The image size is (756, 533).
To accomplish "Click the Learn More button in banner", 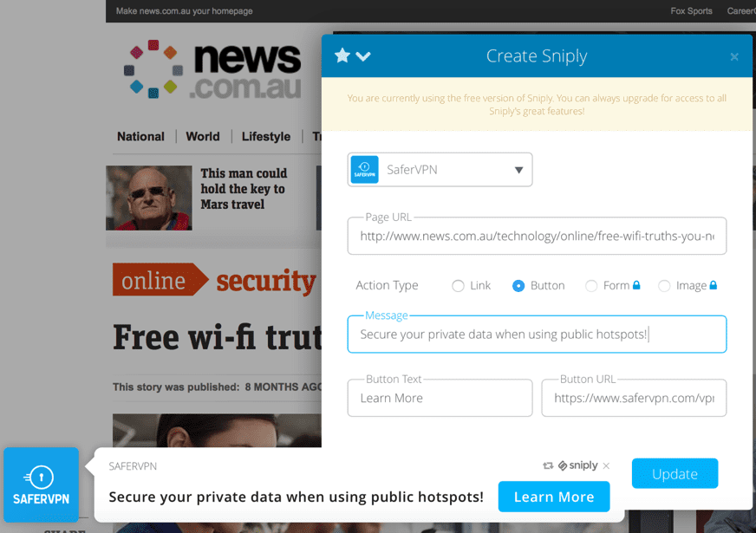I will click(x=554, y=497).
